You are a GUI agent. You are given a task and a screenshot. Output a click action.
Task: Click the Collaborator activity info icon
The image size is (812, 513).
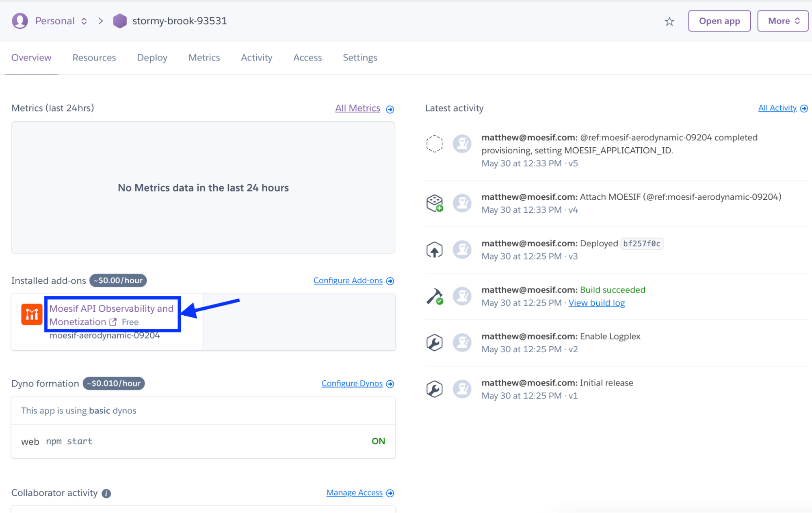click(x=106, y=493)
